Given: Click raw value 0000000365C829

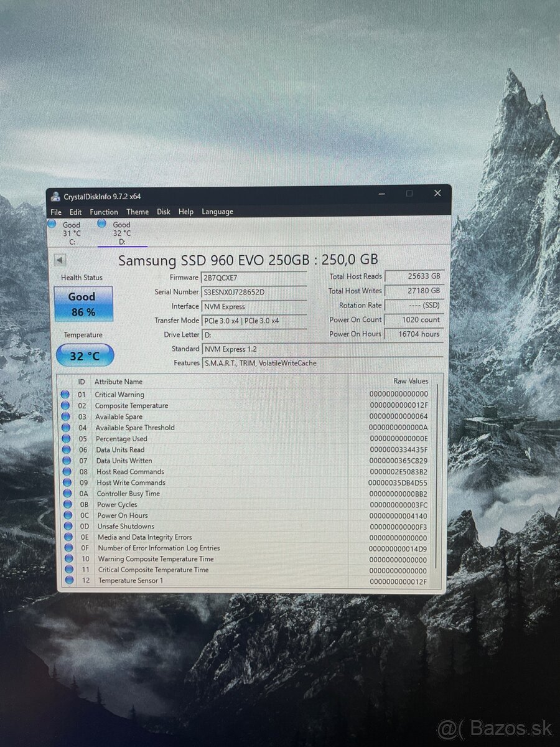Looking at the screenshot, I should (398, 461).
